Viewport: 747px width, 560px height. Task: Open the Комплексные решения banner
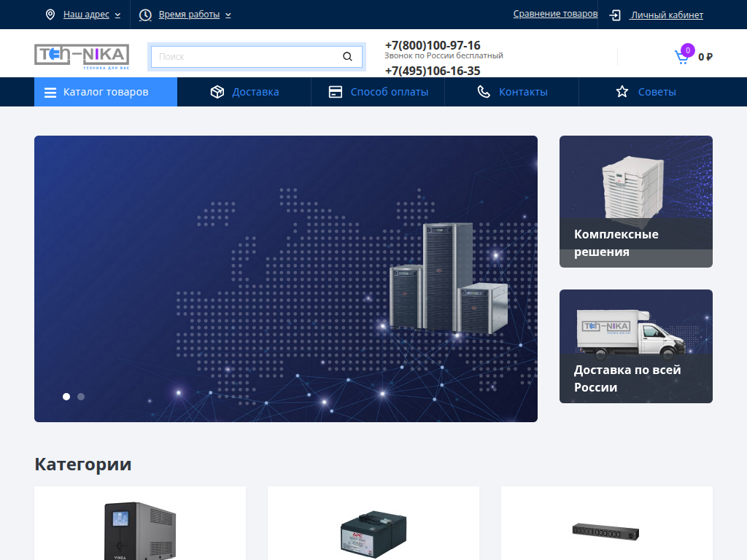click(x=635, y=201)
